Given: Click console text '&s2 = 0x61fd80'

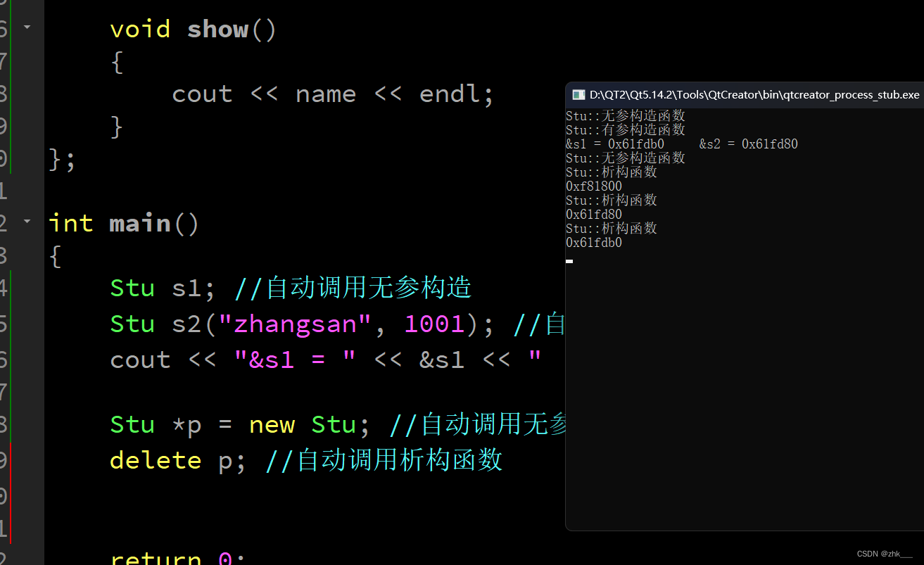Looking at the screenshot, I should [x=749, y=144].
